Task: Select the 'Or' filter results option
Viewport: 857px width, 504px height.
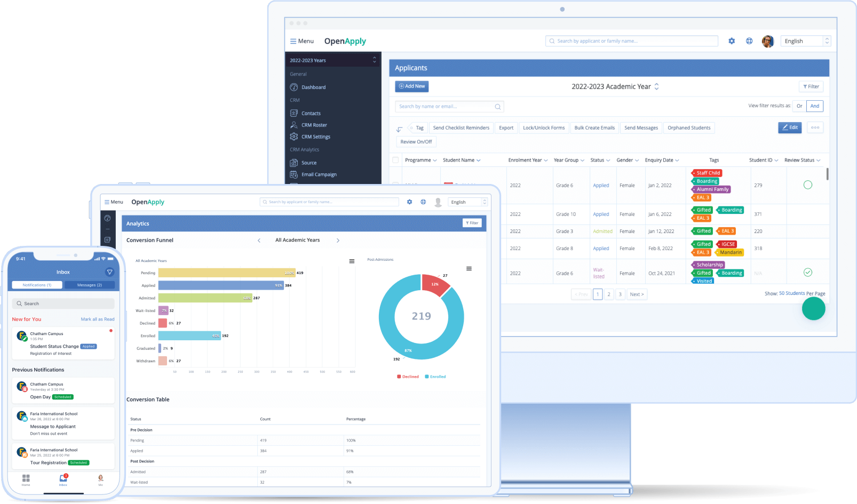Action: (x=799, y=106)
